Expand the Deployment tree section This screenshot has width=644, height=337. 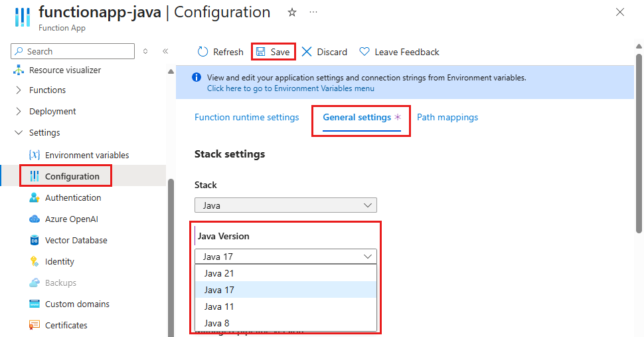pos(19,111)
